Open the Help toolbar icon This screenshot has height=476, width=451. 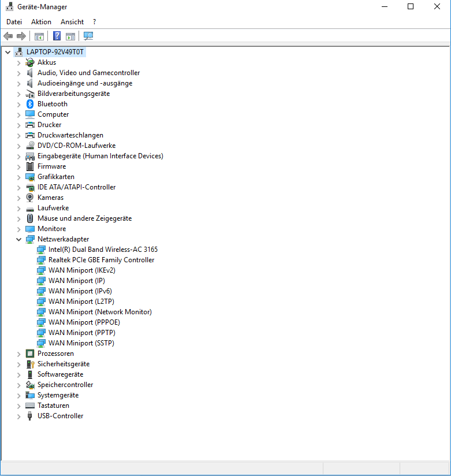point(57,36)
